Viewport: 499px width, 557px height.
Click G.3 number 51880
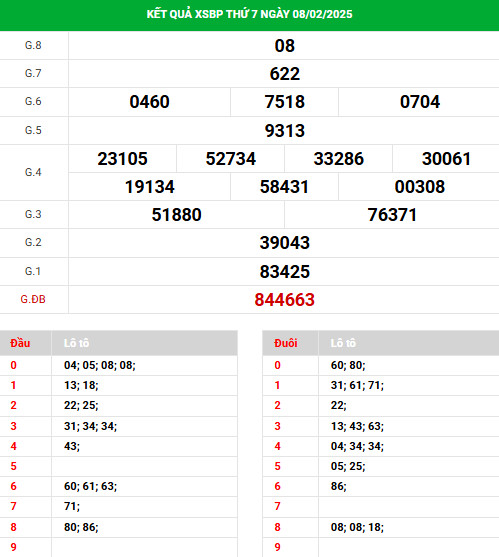coord(177,215)
